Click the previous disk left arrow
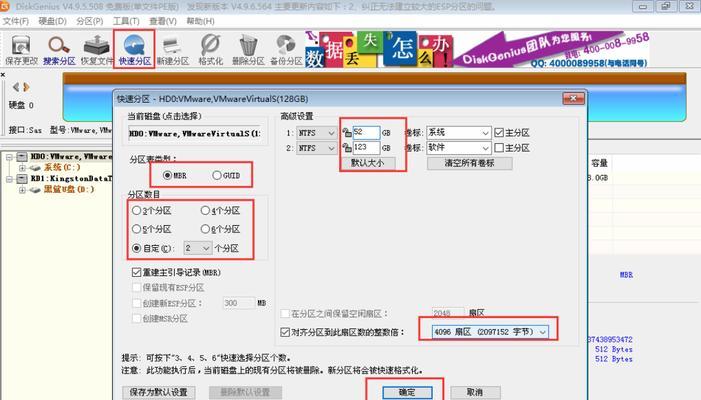Viewport: 701px width, 400px height. pos(16,87)
